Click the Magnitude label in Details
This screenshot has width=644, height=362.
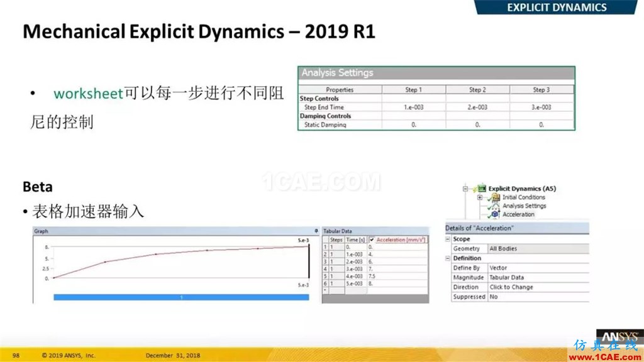(468, 277)
